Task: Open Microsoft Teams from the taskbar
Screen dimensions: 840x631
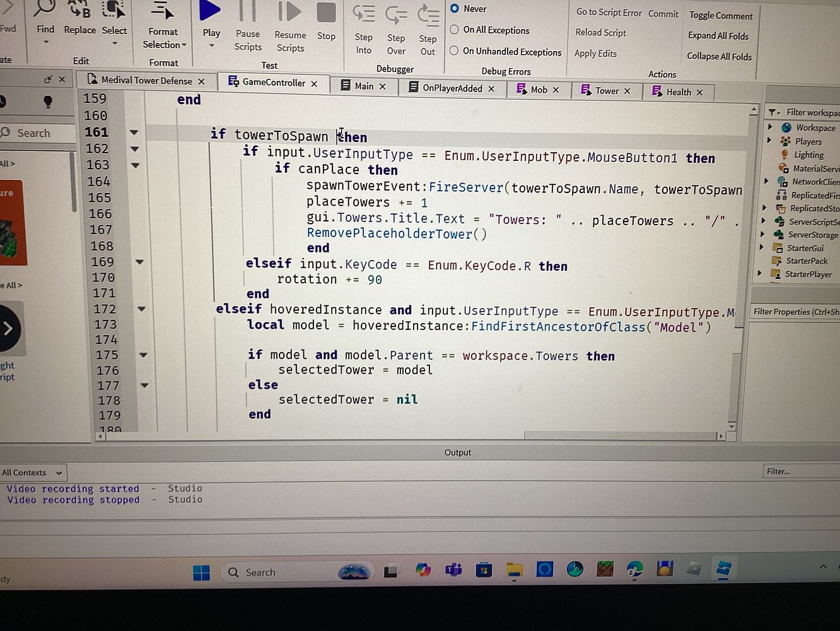Action: tap(453, 570)
